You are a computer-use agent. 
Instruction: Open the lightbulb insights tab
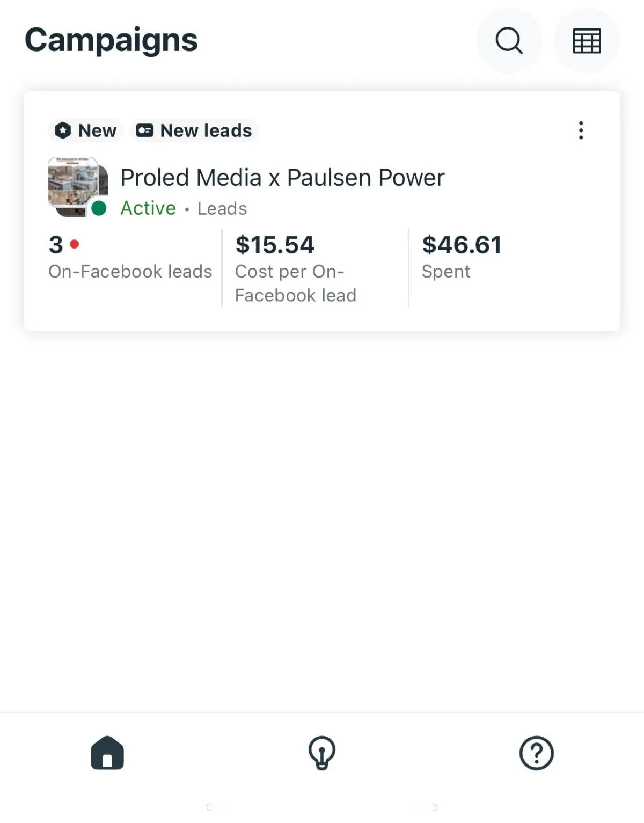tap(321, 753)
